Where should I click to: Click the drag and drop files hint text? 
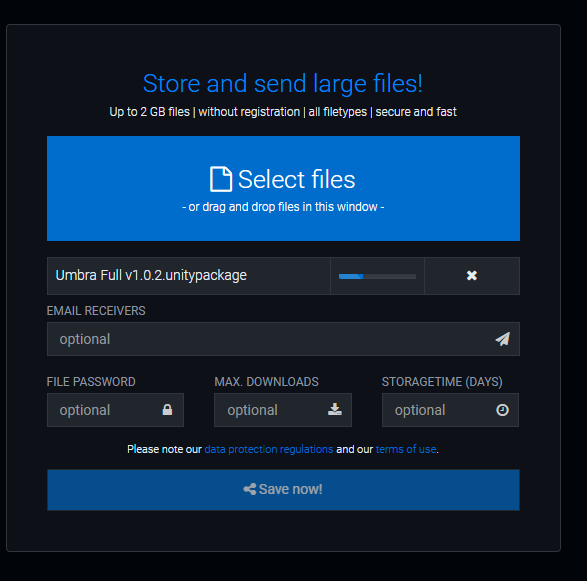283,207
